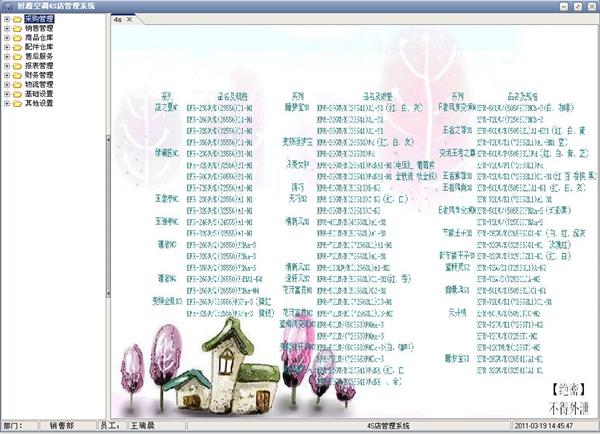The height and width of the screenshot is (434, 600).
Task: Click the folder icon beside 商品仓库
Action: click(17, 37)
